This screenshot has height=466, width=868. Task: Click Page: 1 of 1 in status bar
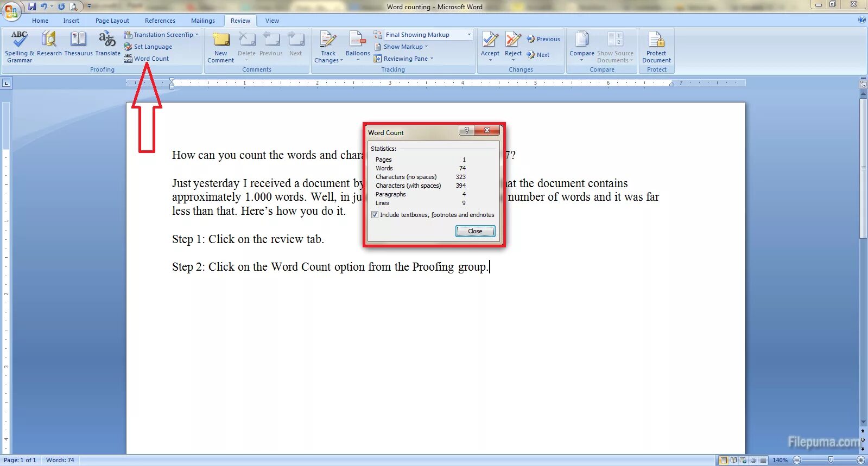20,460
